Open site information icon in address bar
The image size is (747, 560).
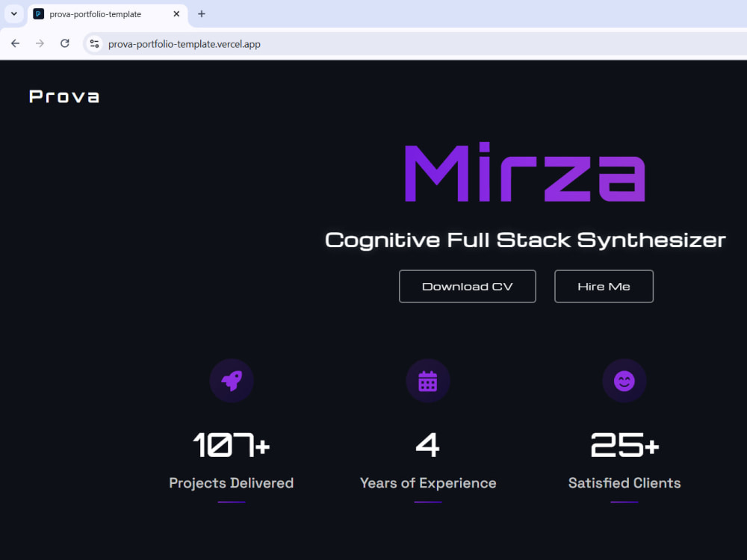[x=94, y=44]
